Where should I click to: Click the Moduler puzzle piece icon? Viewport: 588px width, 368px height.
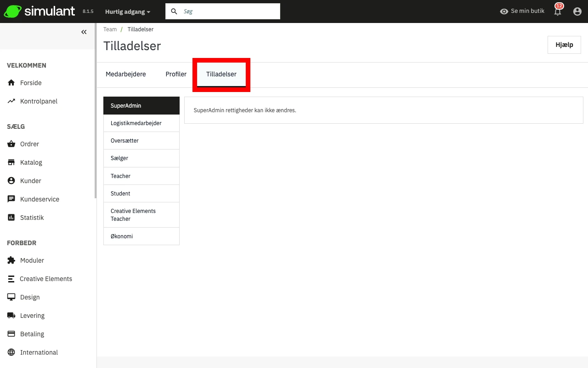pos(11,260)
